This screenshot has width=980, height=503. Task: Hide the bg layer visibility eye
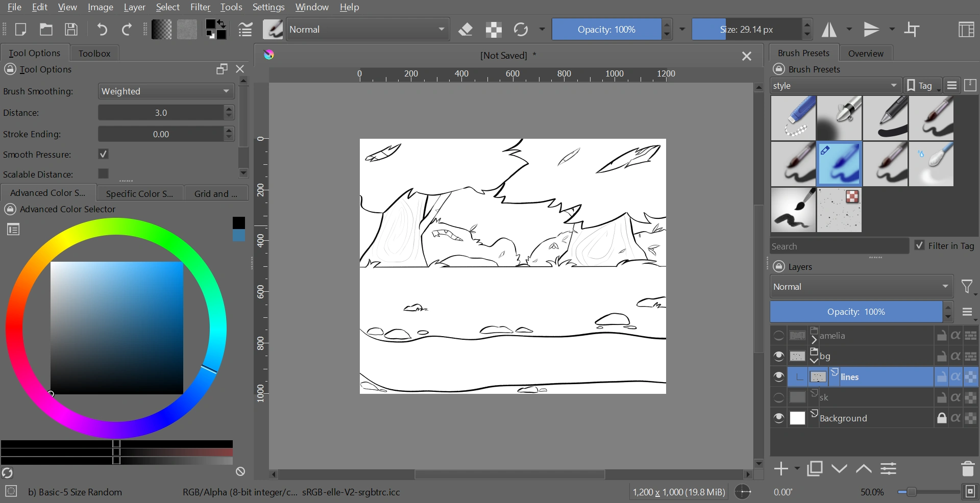click(x=778, y=356)
